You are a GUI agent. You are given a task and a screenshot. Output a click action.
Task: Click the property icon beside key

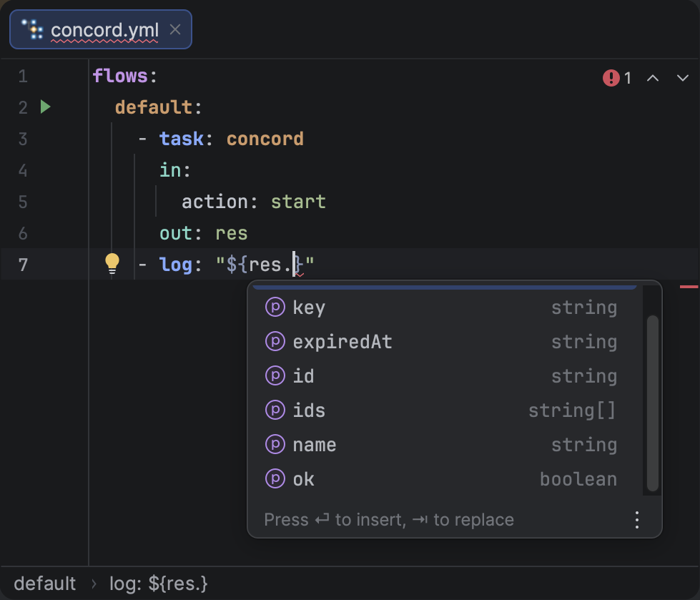pos(275,308)
